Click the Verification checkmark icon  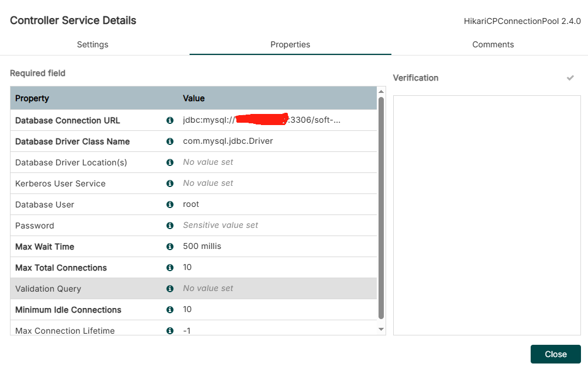[x=570, y=78]
